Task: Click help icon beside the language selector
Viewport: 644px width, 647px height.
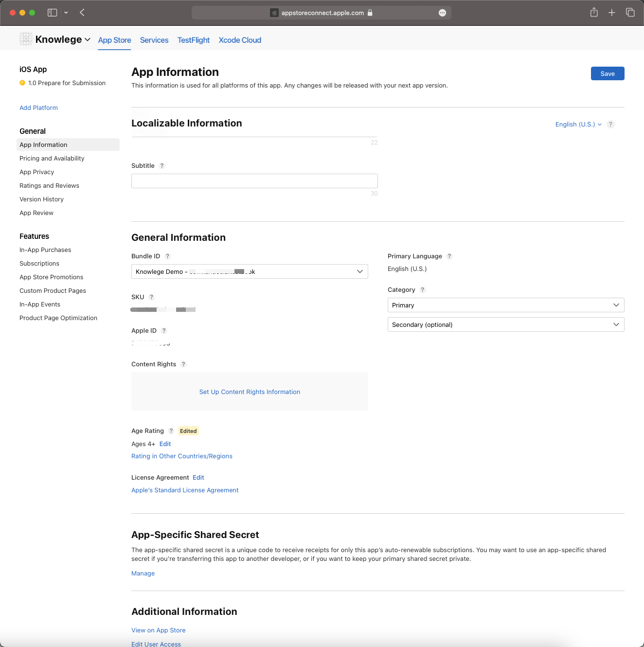Action: coord(610,125)
